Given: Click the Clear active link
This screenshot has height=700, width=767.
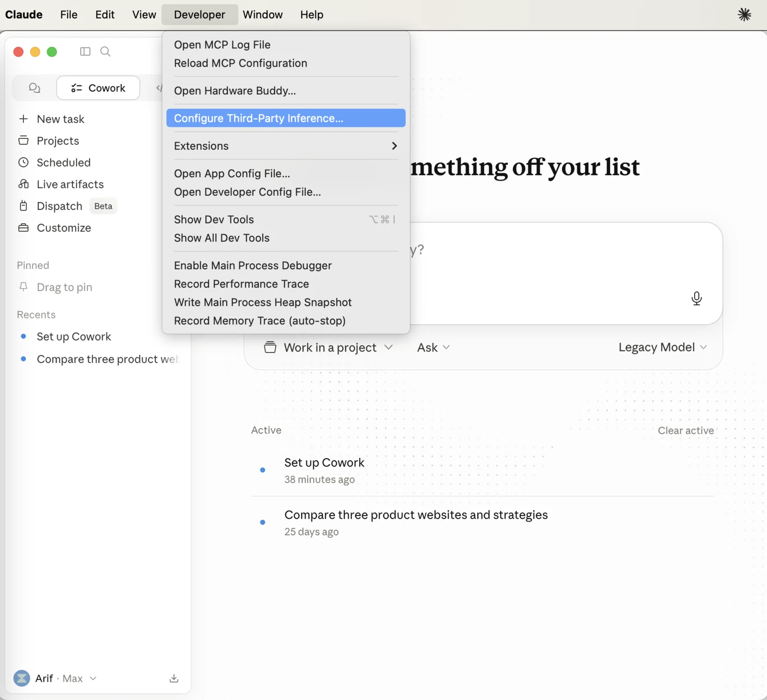Looking at the screenshot, I should (x=686, y=431).
